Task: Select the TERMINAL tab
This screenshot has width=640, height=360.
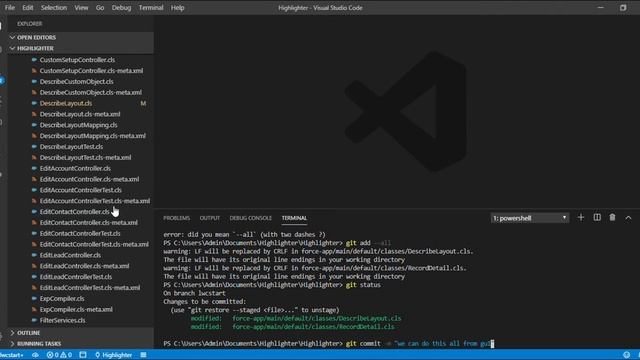Action: (294, 218)
